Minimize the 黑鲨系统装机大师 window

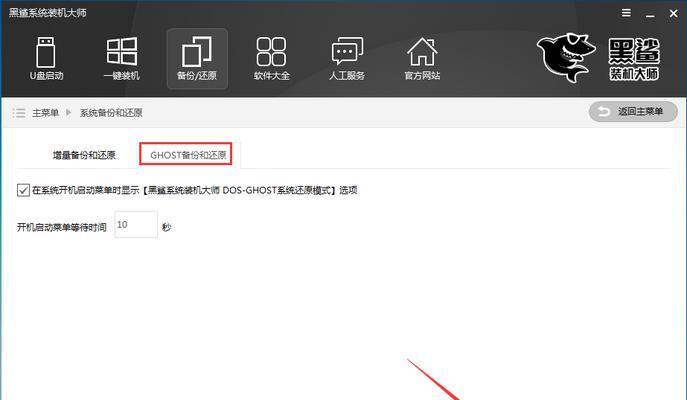tap(650, 14)
